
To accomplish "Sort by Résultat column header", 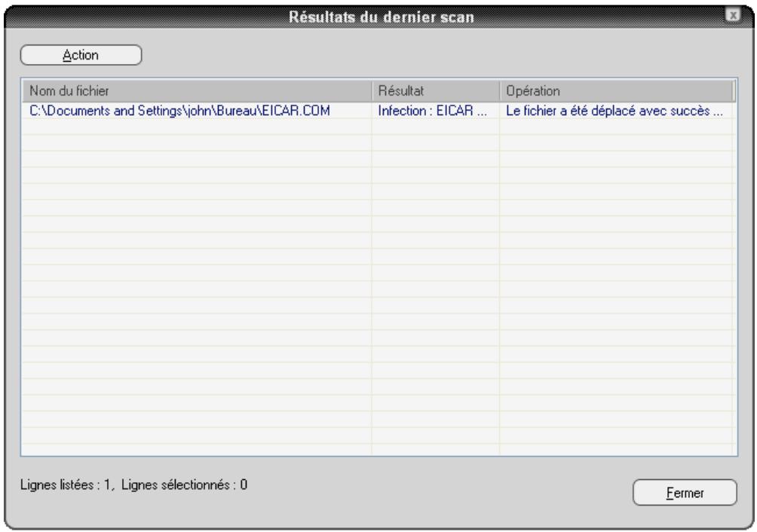I will pyautogui.click(x=436, y=91).
